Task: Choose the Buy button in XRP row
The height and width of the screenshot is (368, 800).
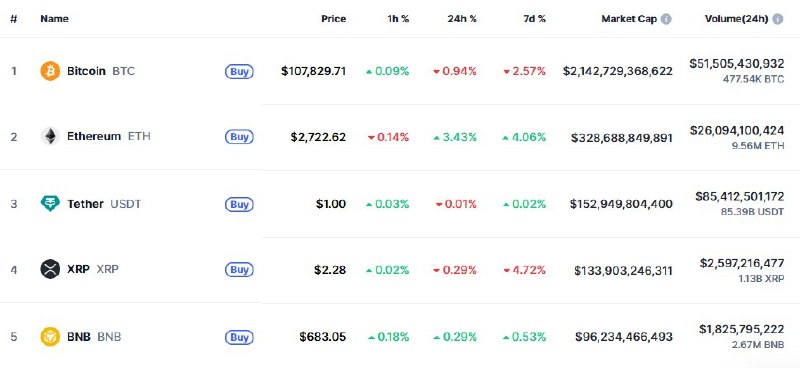Action: 239,269
